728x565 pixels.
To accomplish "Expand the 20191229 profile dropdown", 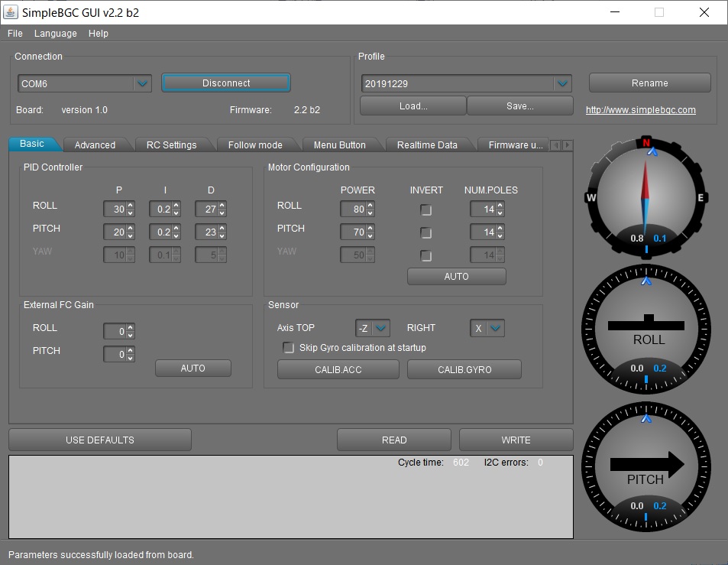I will [x=562, y=83].
